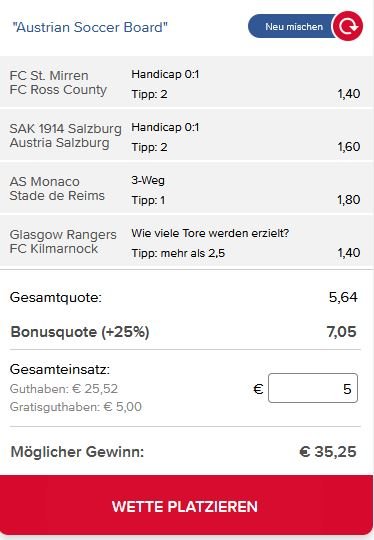Click the 1,80 odds for AS Monaco

coord(349,200)
